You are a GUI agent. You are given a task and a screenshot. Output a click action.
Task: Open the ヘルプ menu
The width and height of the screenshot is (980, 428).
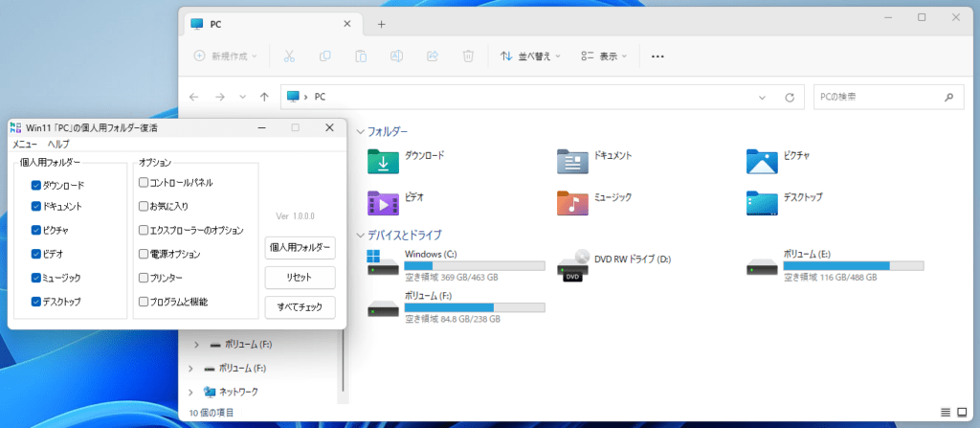coord(58,144)
